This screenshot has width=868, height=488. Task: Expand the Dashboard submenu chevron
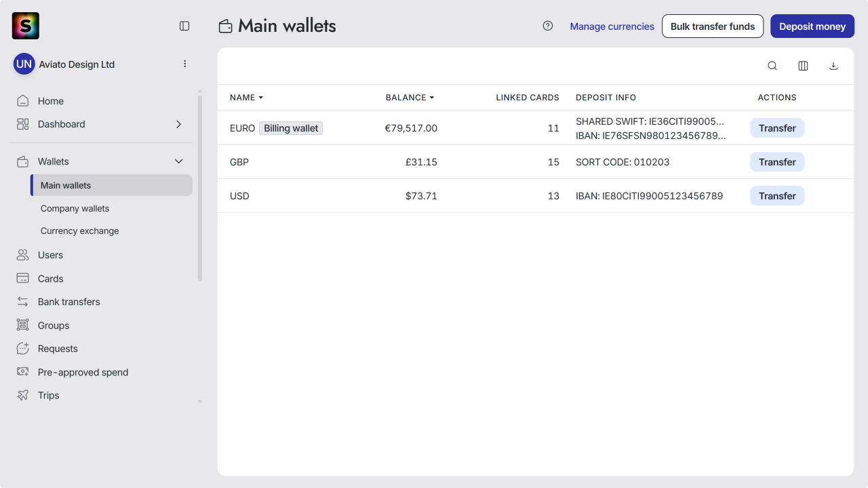click(x=179, y=124)
